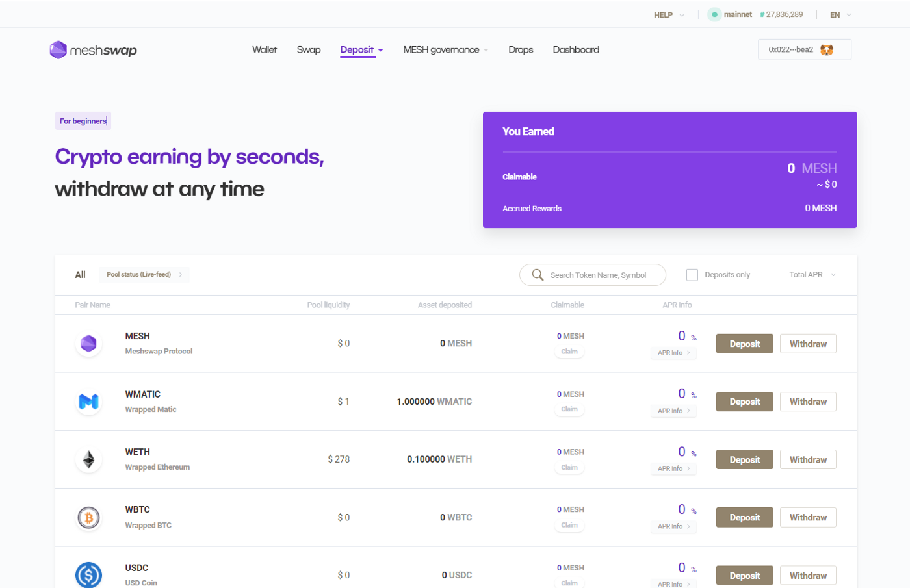Click the MESH token icon
This screenshot has height=588, width=910.
[88, 343]
